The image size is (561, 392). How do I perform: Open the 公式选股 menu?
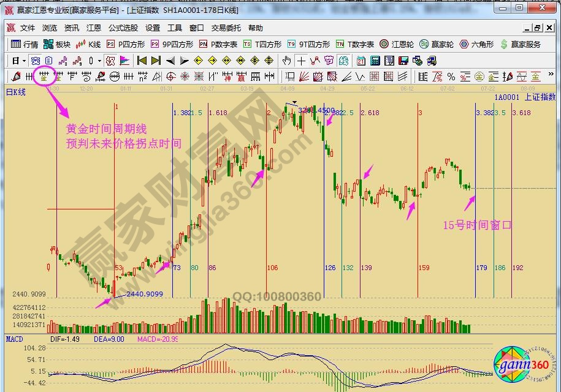pos(123,28)
